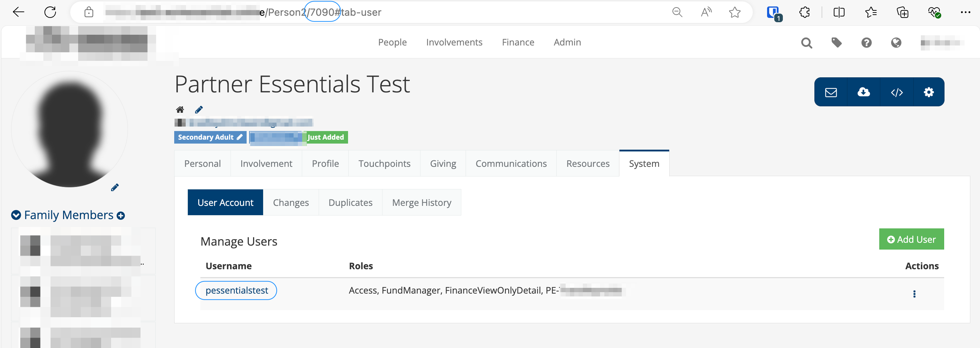Click the code brackets icon button
The image size is (980, 348).
pyautogui.click(x=897, y=92)
